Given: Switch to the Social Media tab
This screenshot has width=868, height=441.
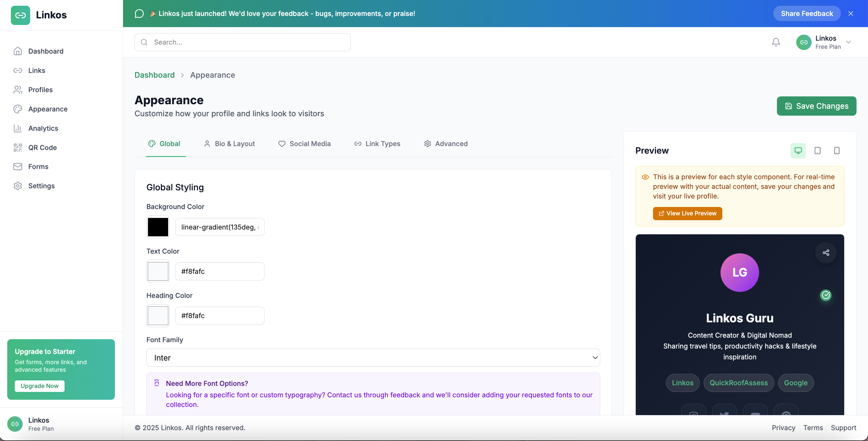Looking at the screenshot, I should [304, 144].
